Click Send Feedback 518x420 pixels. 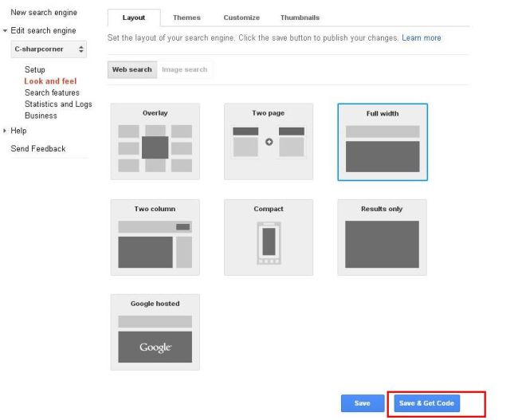[38, 149]
